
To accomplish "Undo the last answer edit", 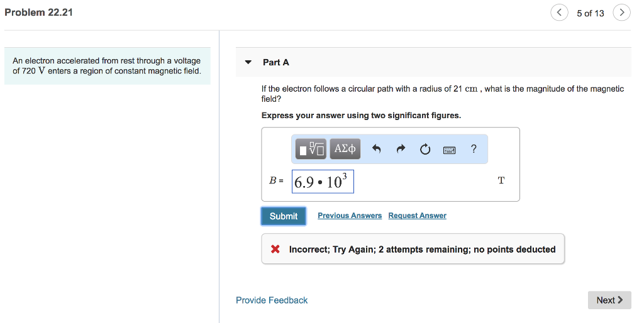I will tap(377, 149).
